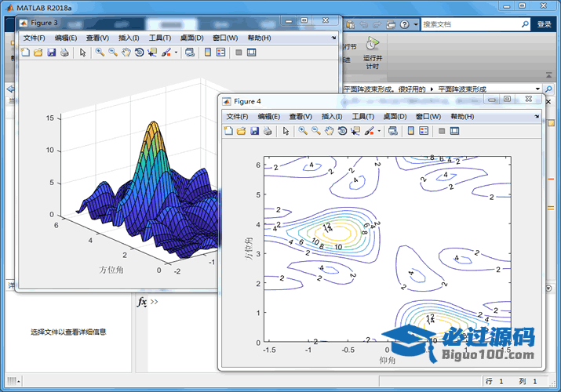Open 查看(V) menu in Figure 3
The width and height of the screenshot is (561, 392).
(97, 38)
